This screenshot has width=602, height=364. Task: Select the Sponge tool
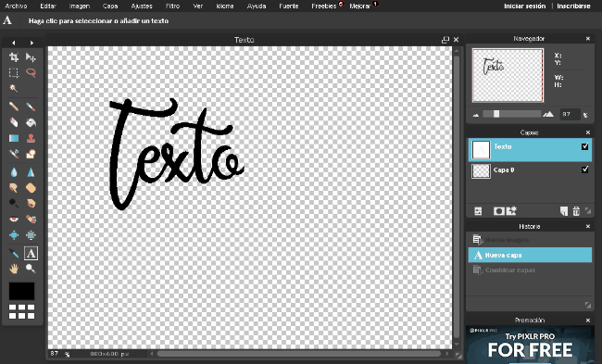[x=31, y=188]
